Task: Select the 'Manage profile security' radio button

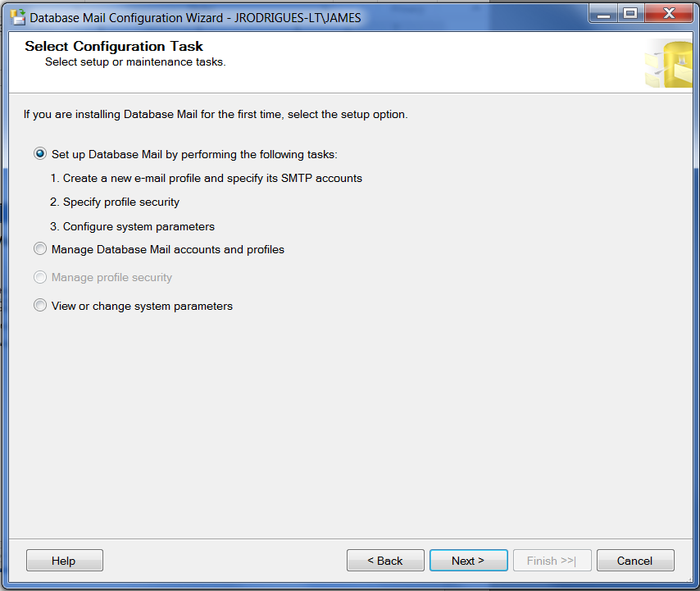Action: point(40,277)
